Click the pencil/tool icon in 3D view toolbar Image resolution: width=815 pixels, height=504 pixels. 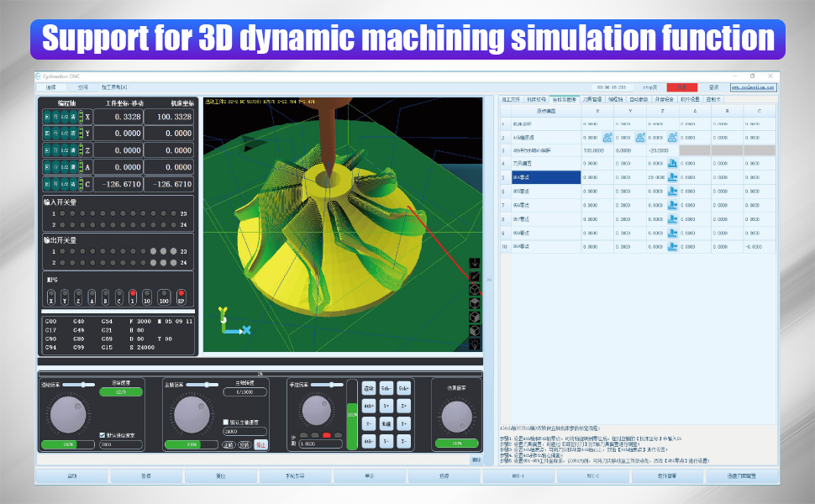click(x=476, y=276)
